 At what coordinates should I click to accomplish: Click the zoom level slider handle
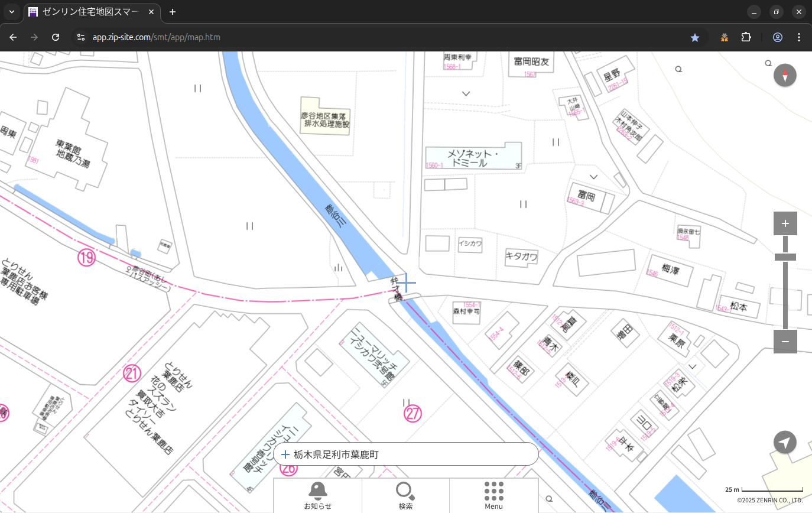point(785,257)
